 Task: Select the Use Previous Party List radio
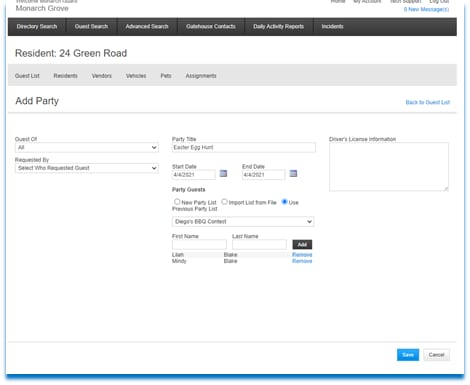285,202
